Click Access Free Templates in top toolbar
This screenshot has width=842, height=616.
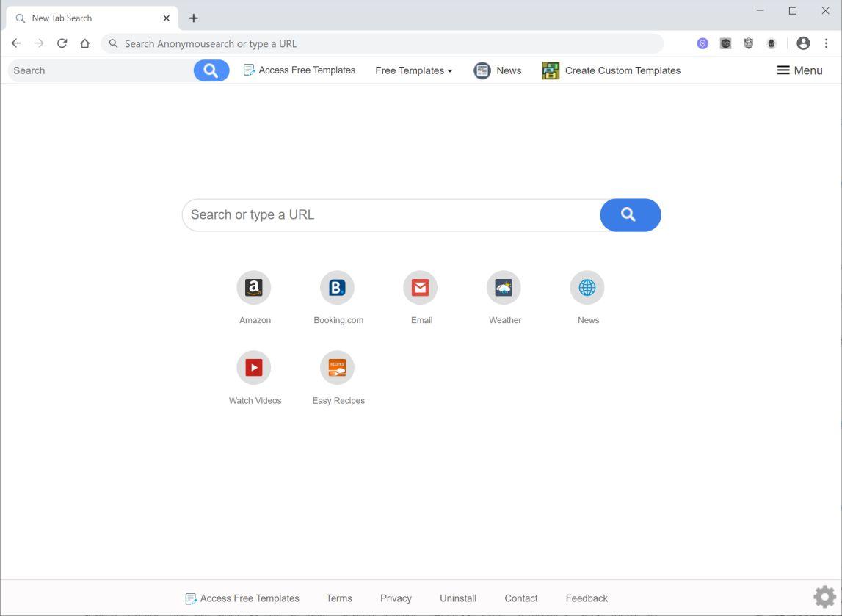pyautogui.click(x=299, y=70)
